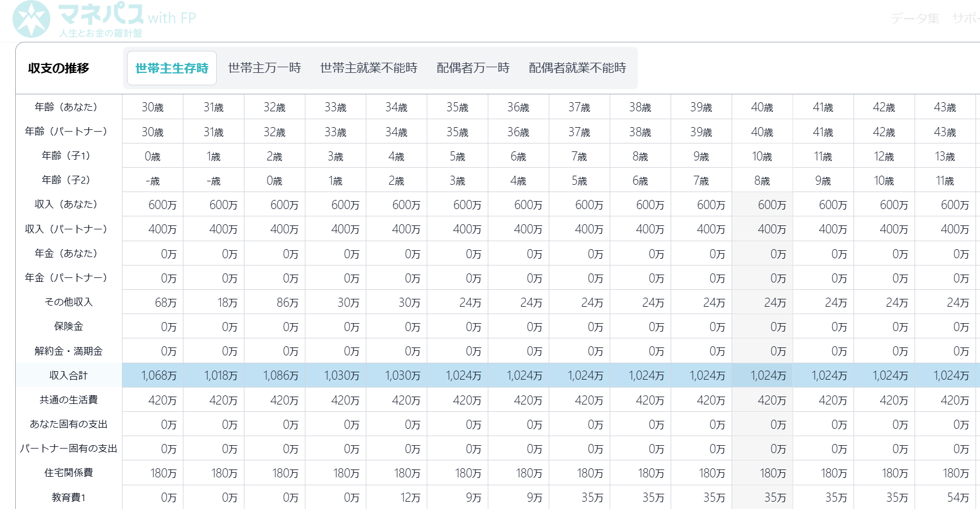Select the 1,086万 income total cell
980x509 pixels.
281,376
